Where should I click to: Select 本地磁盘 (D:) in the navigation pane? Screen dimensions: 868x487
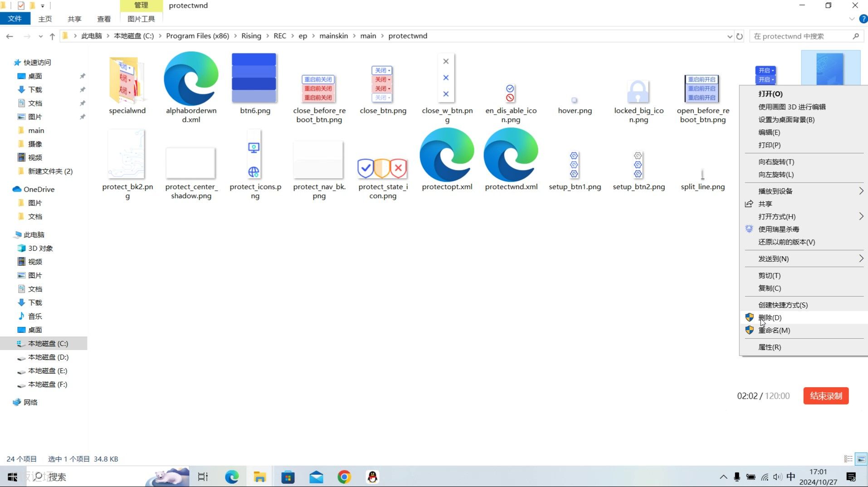[48, 357]
